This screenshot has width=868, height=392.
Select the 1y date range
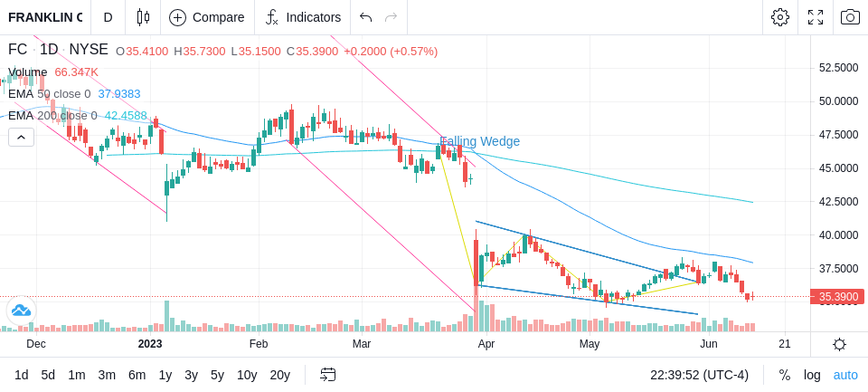pos(165,375)
